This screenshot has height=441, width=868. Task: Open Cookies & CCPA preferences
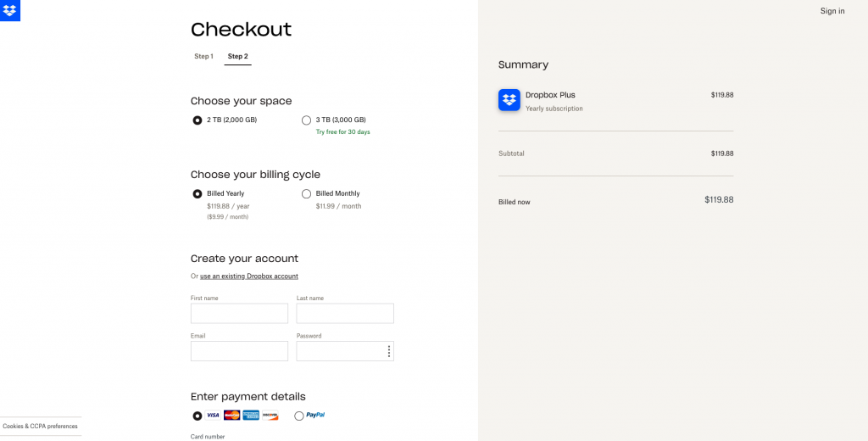[40, 427]
